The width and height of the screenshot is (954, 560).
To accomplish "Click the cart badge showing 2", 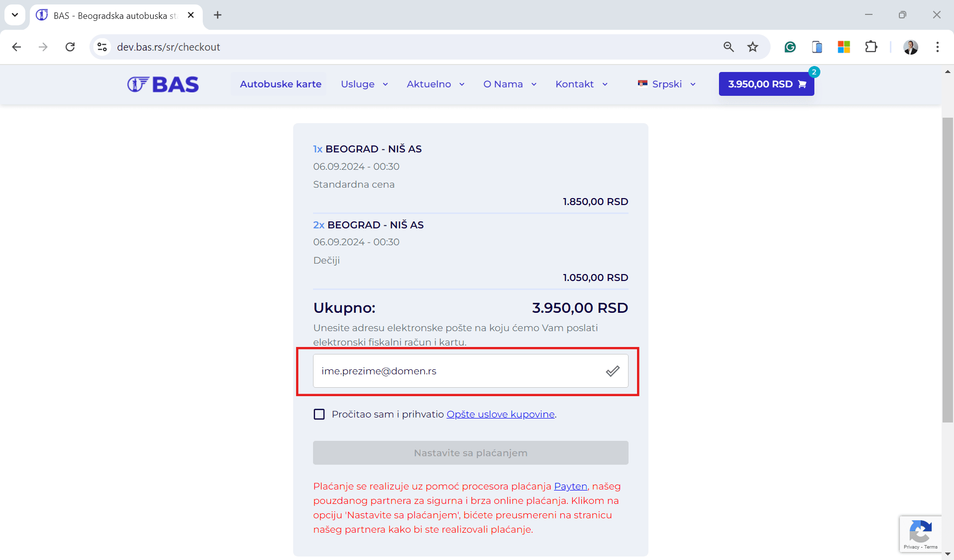I will [814, 72].
